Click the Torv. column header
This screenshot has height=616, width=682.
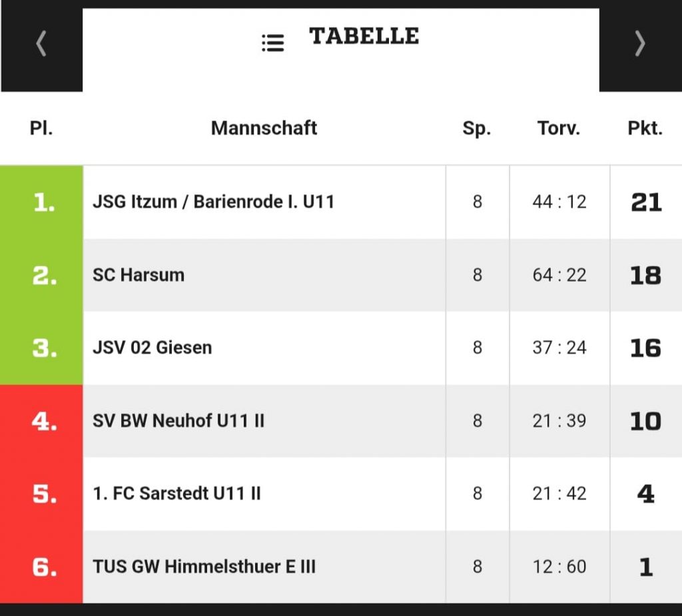point(559,128)
